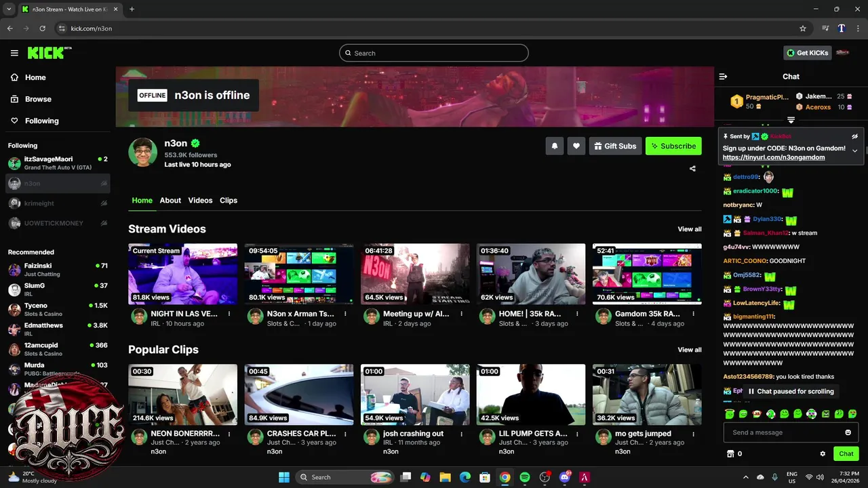Expand the pinned message chevron
Screen dimensions: 868x488
point(855,150)
